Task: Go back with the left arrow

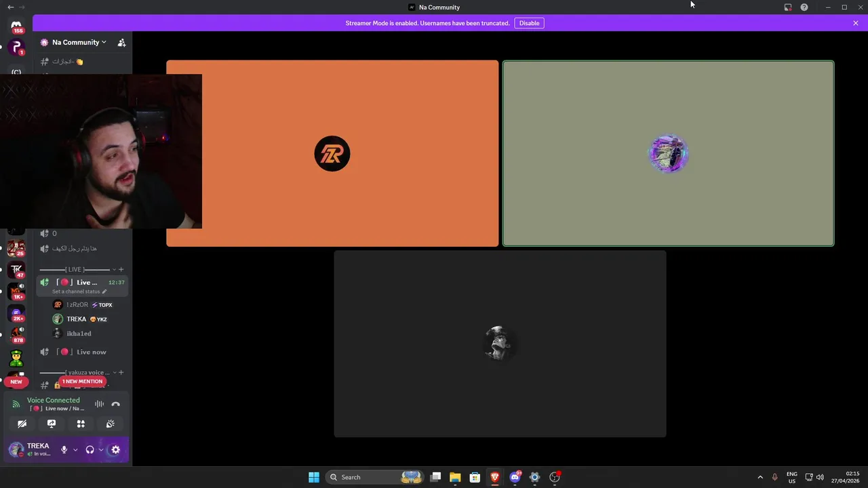Action: 10,7
